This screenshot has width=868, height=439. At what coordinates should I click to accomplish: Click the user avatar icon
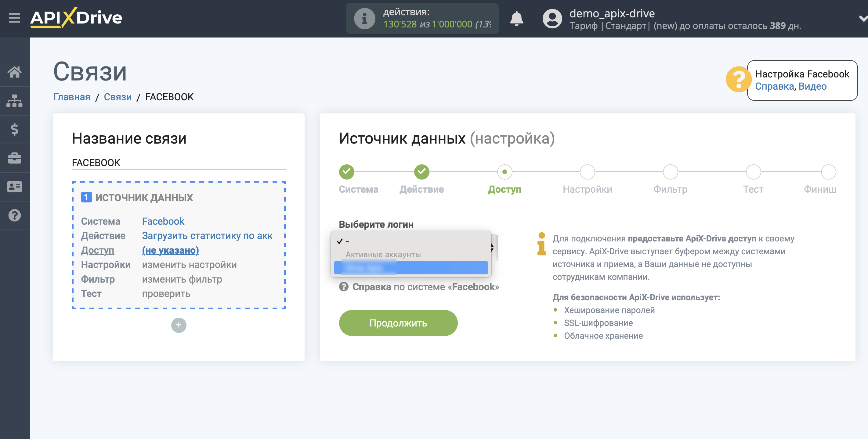pyautogui.click(x=552, y=19)
